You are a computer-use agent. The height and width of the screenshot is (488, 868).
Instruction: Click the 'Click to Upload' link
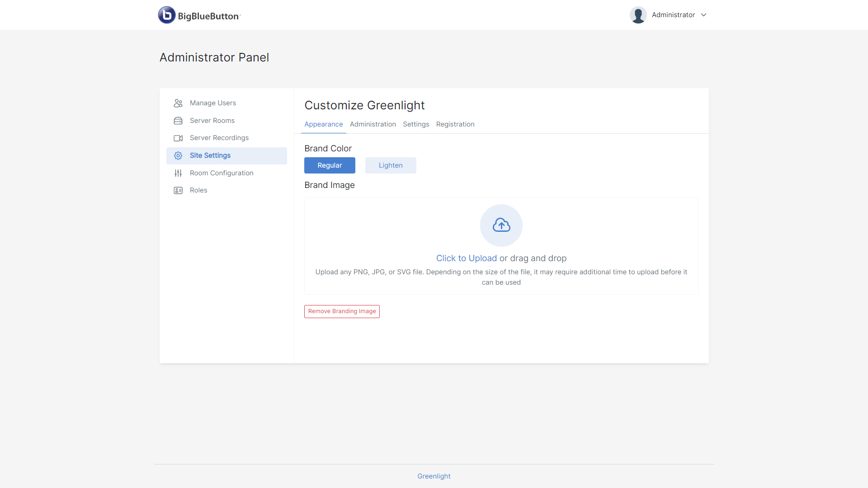pyautogui.click(x=467, y=258)
